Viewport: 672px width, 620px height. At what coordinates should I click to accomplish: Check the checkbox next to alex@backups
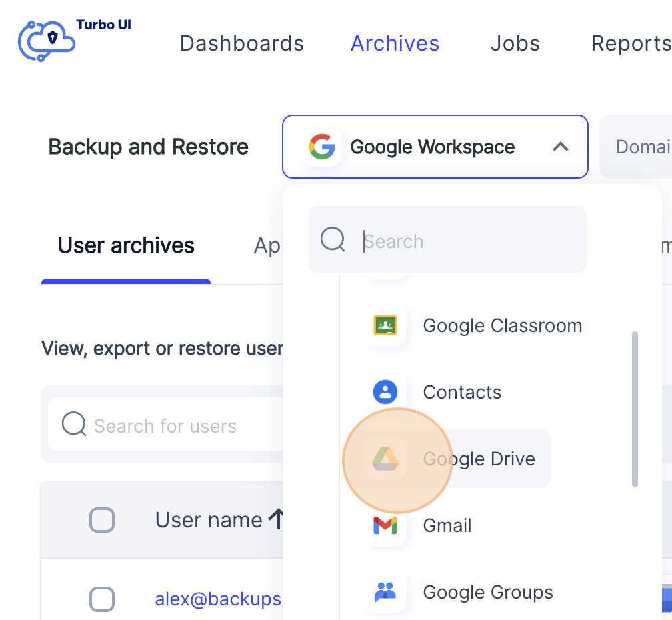[102, 599]
